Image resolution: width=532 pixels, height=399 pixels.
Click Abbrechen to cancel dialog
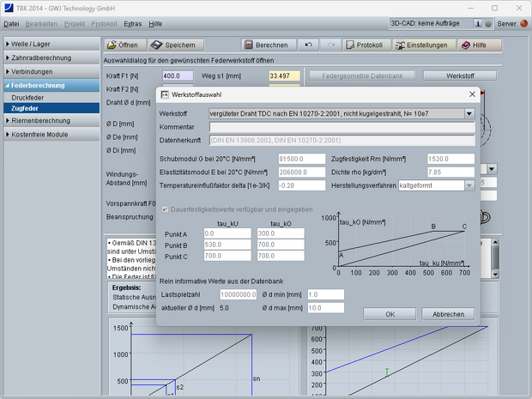click(x=447, y=314)
